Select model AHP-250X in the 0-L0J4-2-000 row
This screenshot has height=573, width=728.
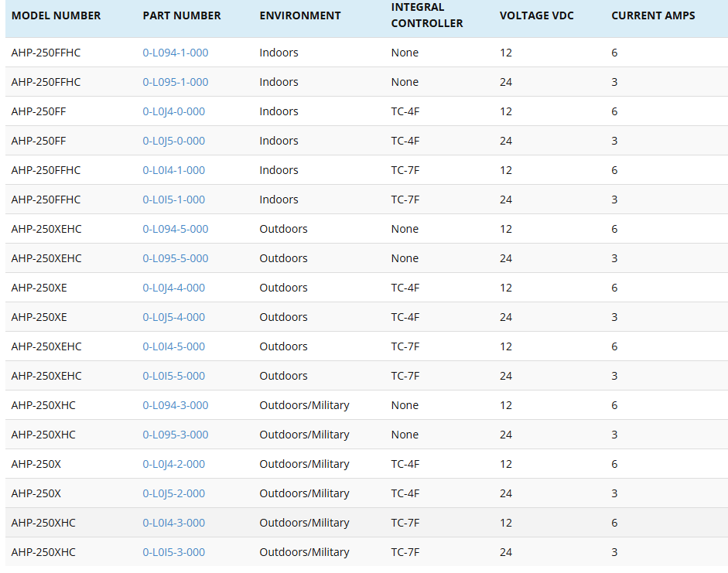(36, 464)
